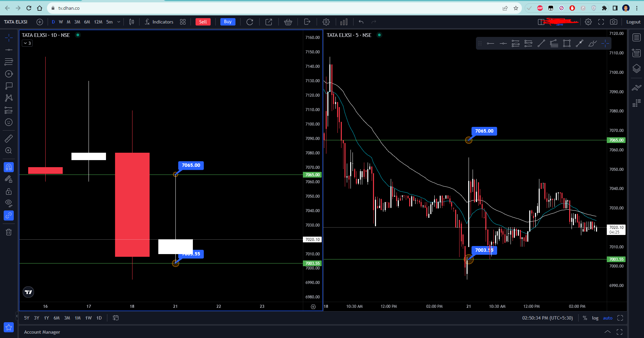Click the browser bookmark star icon

516,8
